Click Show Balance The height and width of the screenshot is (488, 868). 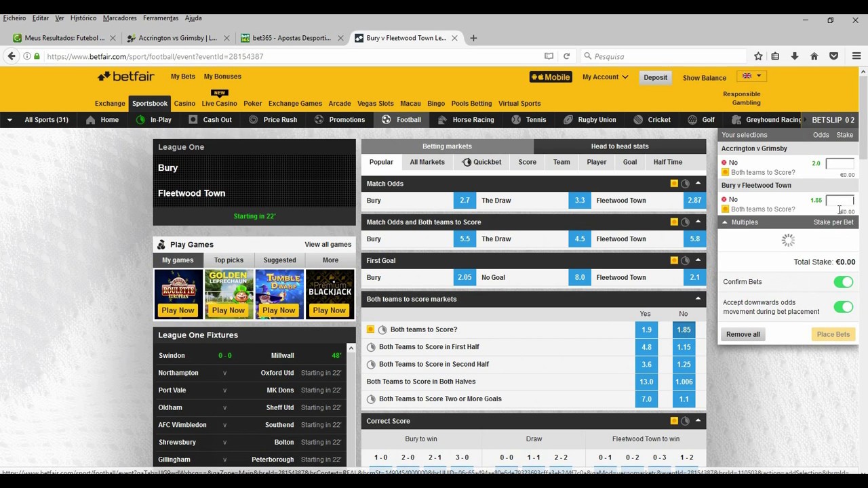point(705,78)
